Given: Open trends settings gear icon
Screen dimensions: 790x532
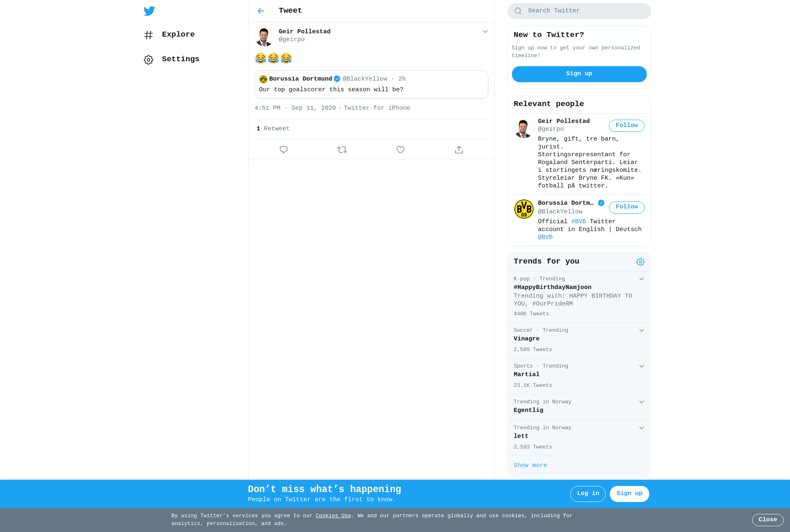Looking at the screenshot, I should click(x=640, y=262).
